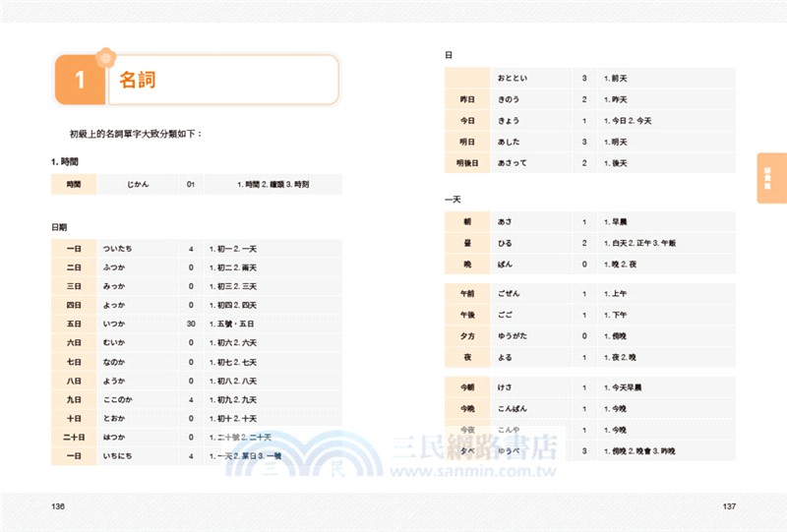Click the reading あさって
This screenshot has width=787, height=532.
pyautogui.click(x=513, y=163)
